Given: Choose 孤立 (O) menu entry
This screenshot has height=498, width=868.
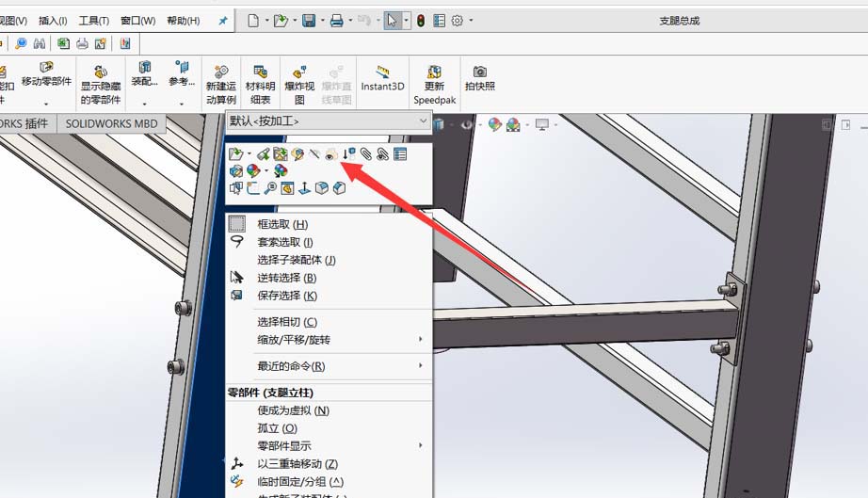Looking at the screenshot, I should [329, 428].
